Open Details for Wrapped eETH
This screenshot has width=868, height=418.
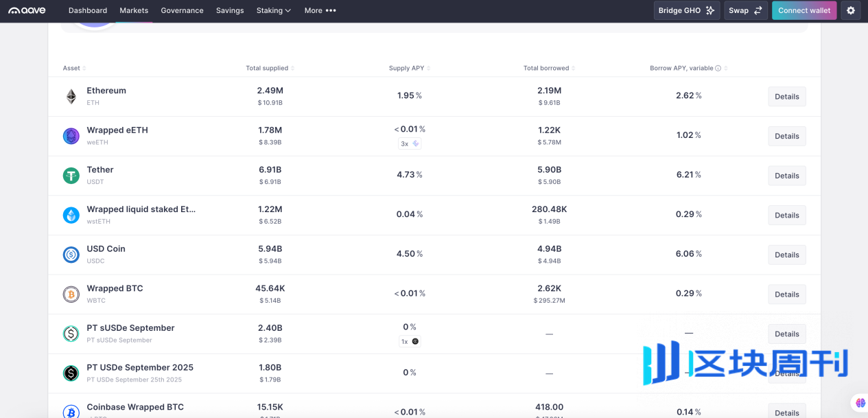(x=787, y=136)
